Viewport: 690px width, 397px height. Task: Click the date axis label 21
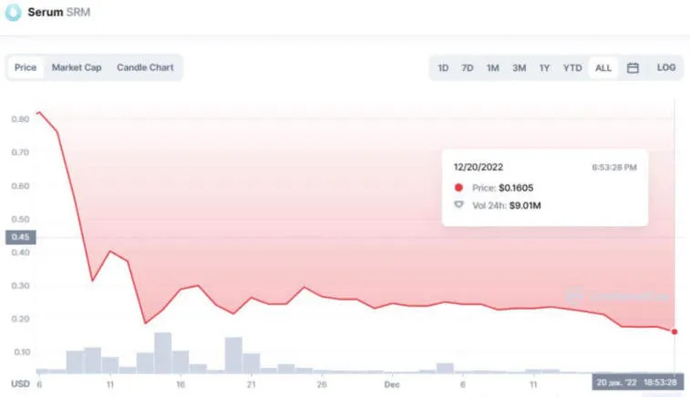click(x=251, y=385)
